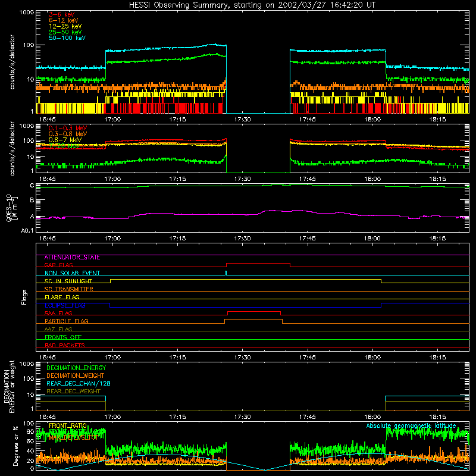Click 17:30 tick under the keV panel

tap(242, 120)
